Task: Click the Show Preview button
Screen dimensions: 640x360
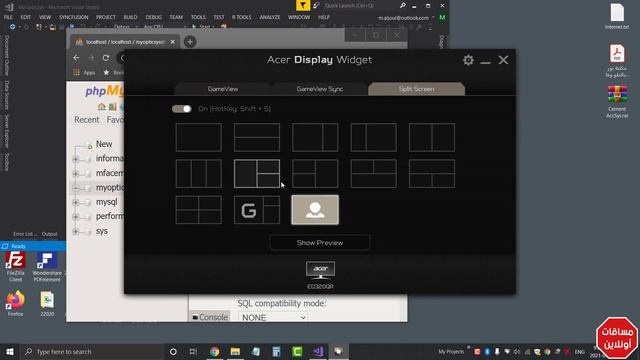Action: pos(320,242)
